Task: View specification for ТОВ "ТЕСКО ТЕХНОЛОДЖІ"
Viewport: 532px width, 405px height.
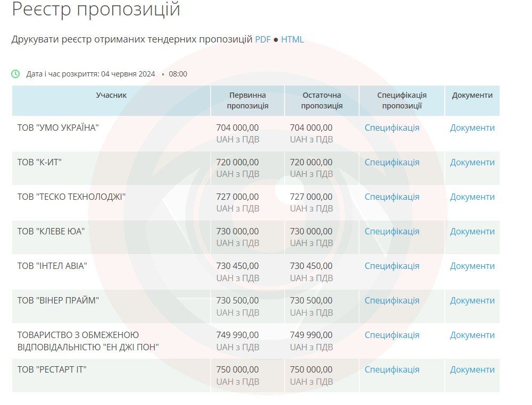Action: pyautogui.click(x=391, y=197)
